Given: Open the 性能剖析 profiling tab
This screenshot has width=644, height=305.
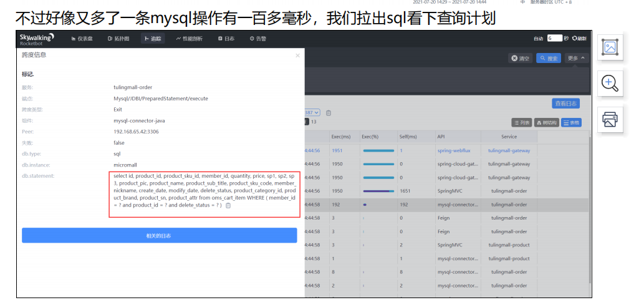Looking at the screenshot, I should tap(190, 39).
